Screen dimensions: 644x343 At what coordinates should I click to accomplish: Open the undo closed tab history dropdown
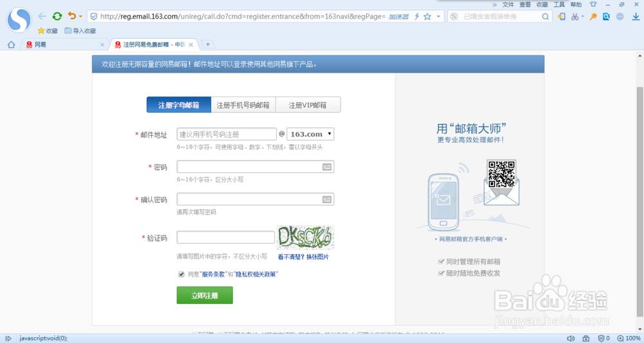coord(80,17)
